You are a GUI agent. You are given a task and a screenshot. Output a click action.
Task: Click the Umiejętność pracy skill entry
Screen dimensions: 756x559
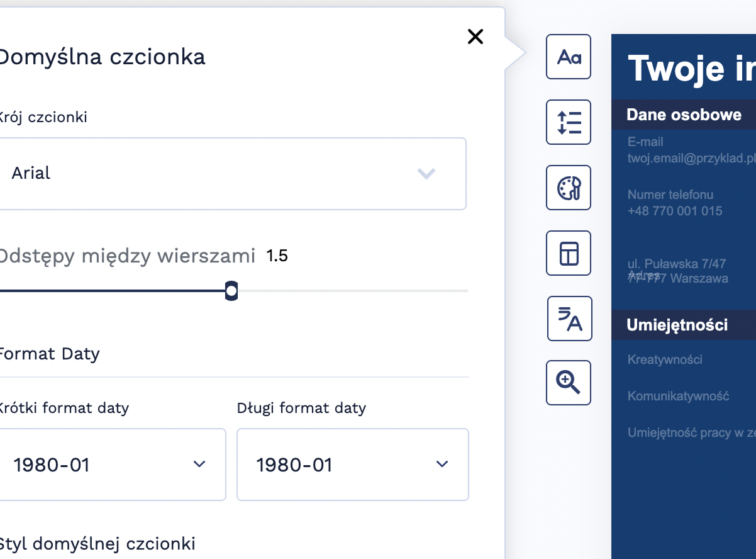[x=691, y=433]
